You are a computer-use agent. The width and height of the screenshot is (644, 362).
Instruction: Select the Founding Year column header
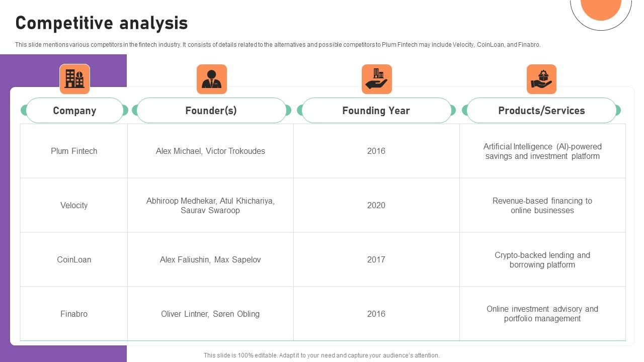click(376, 111)
